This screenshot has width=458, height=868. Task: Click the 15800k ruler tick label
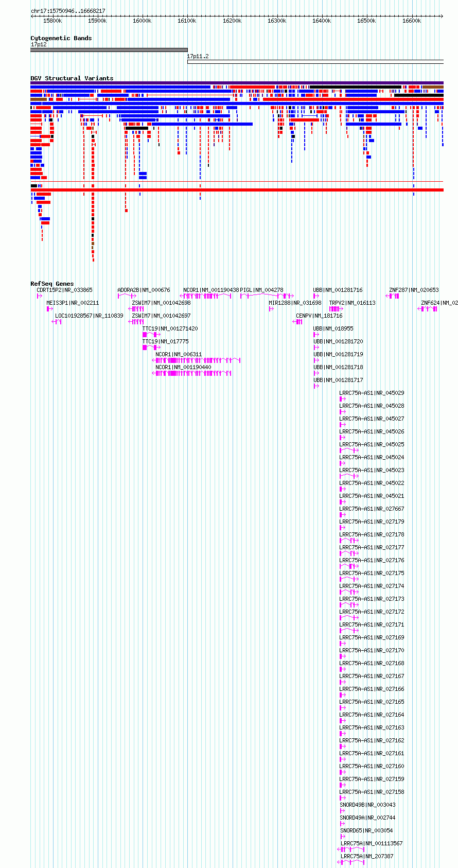point(52,21)
